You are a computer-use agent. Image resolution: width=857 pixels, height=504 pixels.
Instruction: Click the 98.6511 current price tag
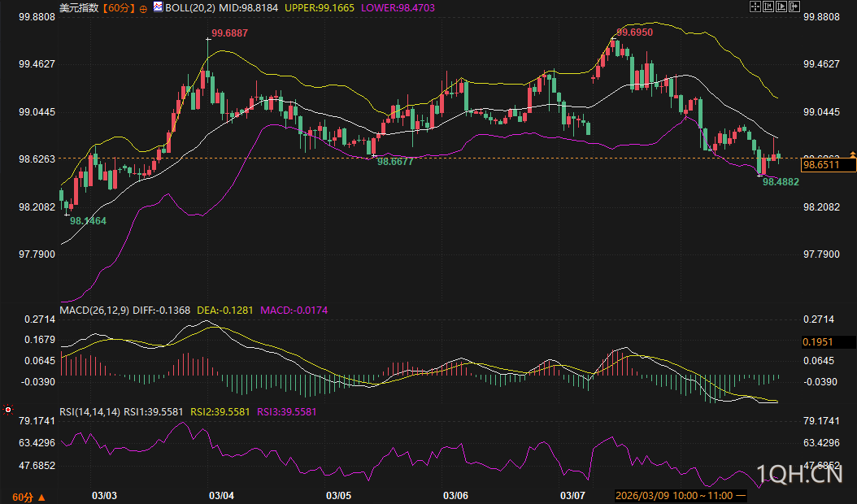point(828,165)
